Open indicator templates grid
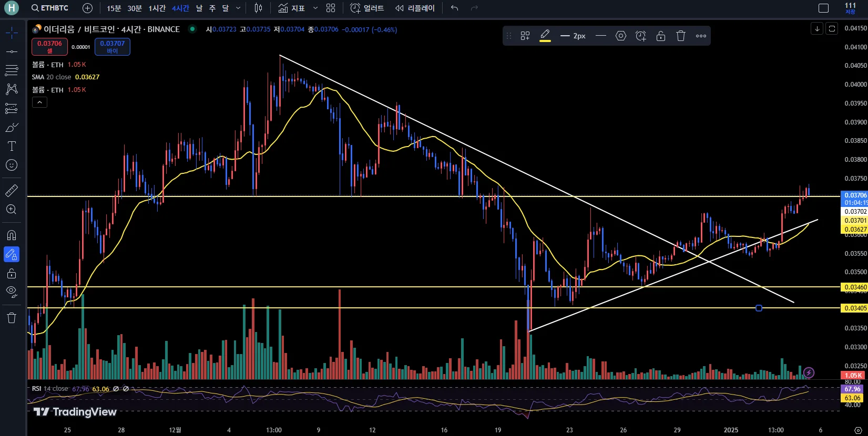The height and width of the screenshot is (436, 868). coord(331,8)
